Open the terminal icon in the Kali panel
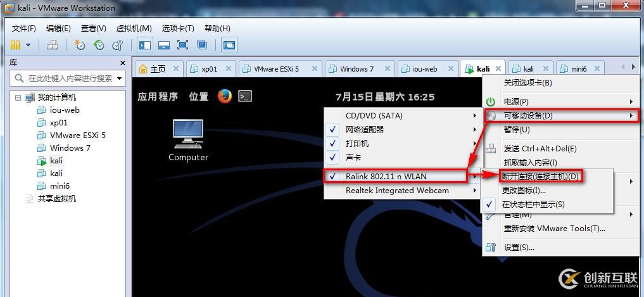 [x=245, y=96]
